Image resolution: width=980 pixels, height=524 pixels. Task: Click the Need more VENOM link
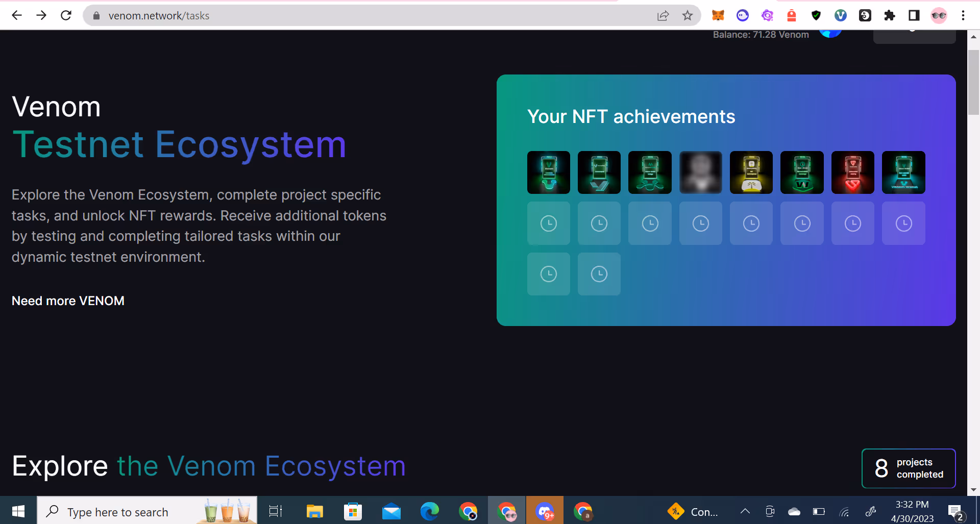pyautogui.click(x=68, y=301)
